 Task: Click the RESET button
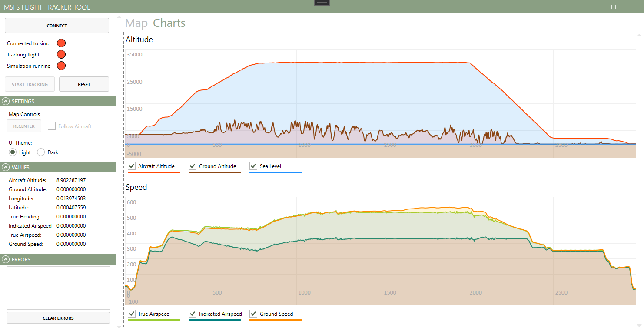(84, 84)
